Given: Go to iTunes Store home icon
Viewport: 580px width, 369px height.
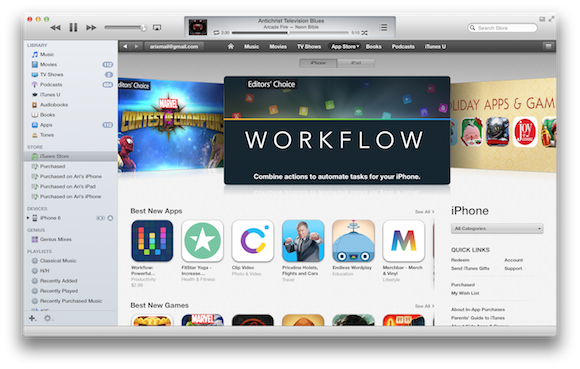Looking at the screenshot, I should (x=231, y=46).
